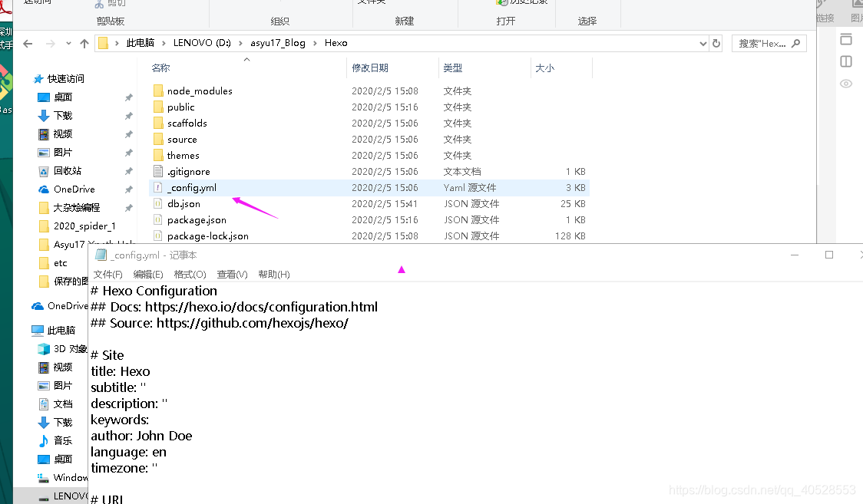Click the Back navigation arrow in Explorer
The width and height of the screenshot is (863, 504).
click(x=28, y=44)
